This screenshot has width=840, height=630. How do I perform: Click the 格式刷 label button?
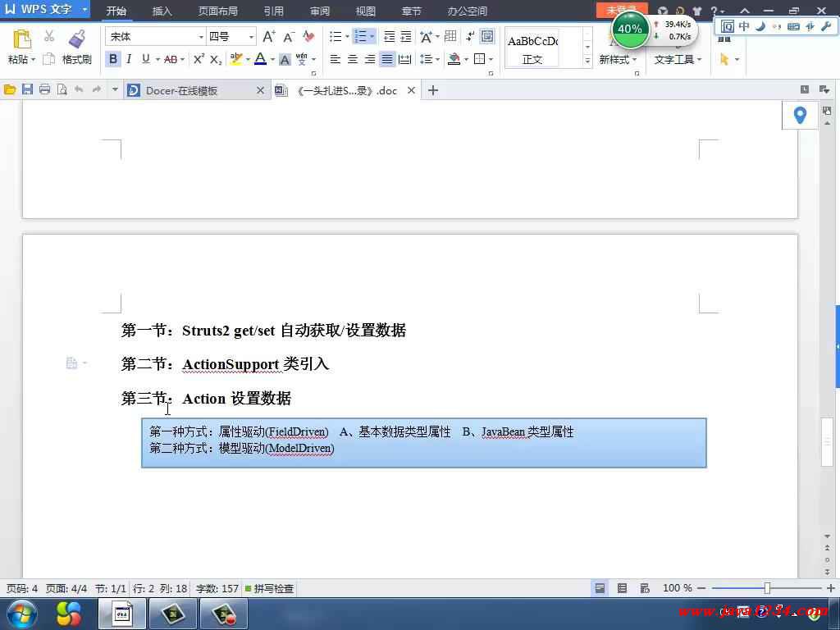(77, 59)
